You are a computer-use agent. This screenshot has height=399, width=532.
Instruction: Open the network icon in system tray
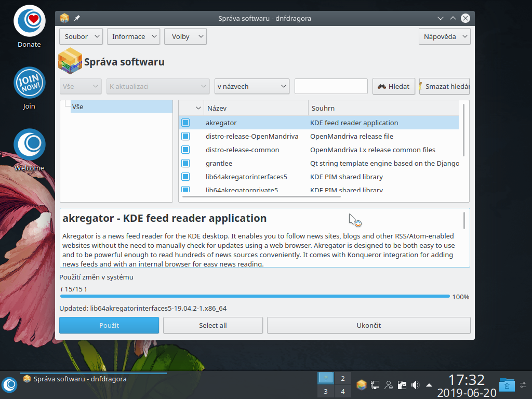[375, 384]
